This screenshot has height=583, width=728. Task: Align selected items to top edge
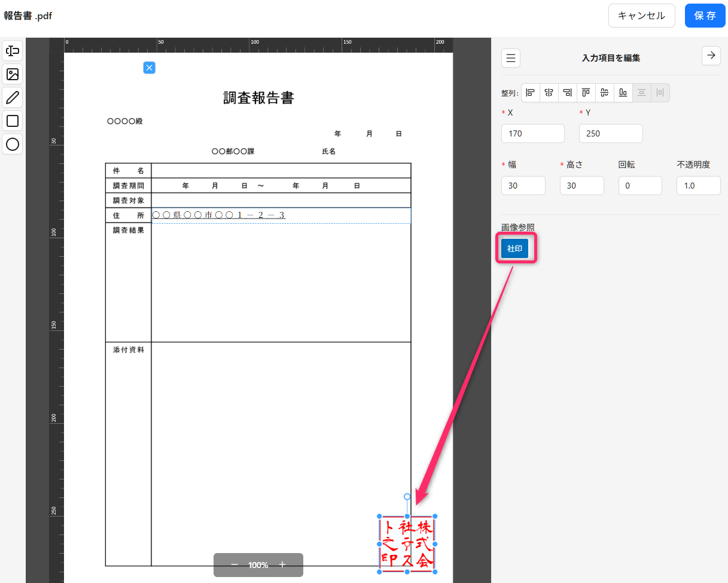coord(586,93)
